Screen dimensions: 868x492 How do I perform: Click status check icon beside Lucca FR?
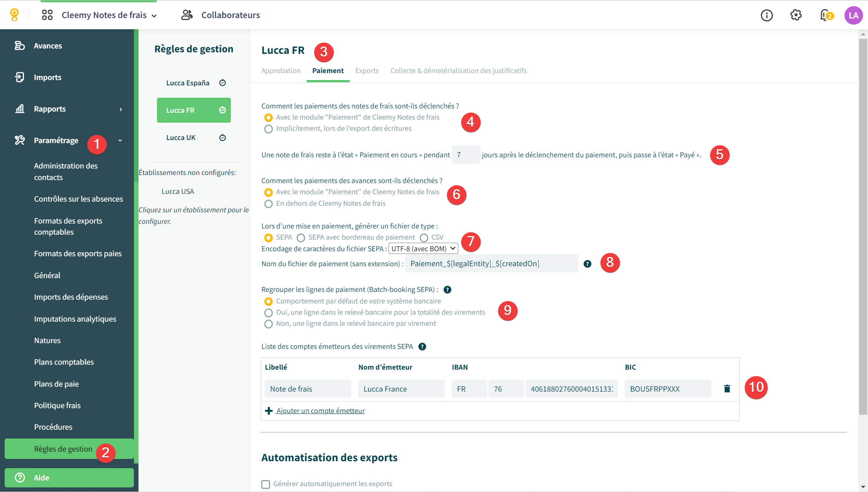(222, 110)
